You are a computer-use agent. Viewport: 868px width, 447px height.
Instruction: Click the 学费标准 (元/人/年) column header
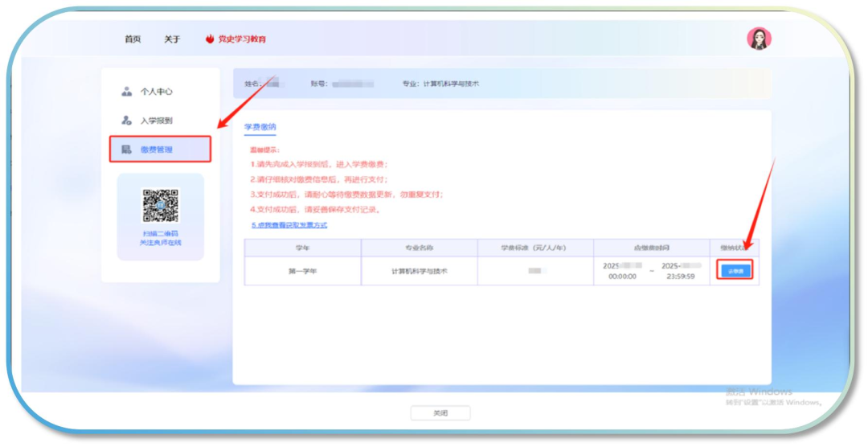pos(535,248)
